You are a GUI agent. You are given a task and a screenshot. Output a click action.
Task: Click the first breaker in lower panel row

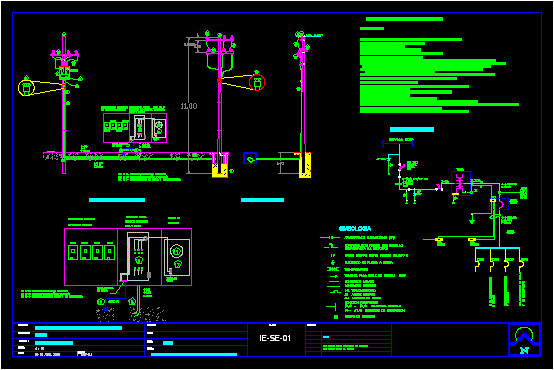[x=73, y=252]
